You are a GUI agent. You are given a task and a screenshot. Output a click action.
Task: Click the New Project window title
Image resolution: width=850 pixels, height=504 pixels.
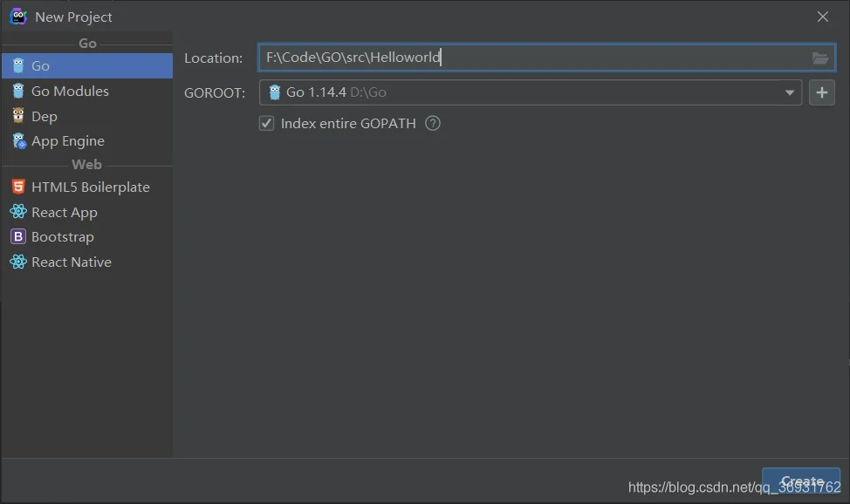pyautogui.click(x=73, y=17)
